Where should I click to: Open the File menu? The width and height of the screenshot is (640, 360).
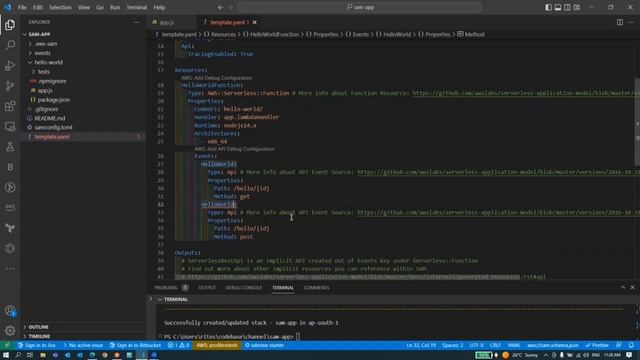[22, 7]
